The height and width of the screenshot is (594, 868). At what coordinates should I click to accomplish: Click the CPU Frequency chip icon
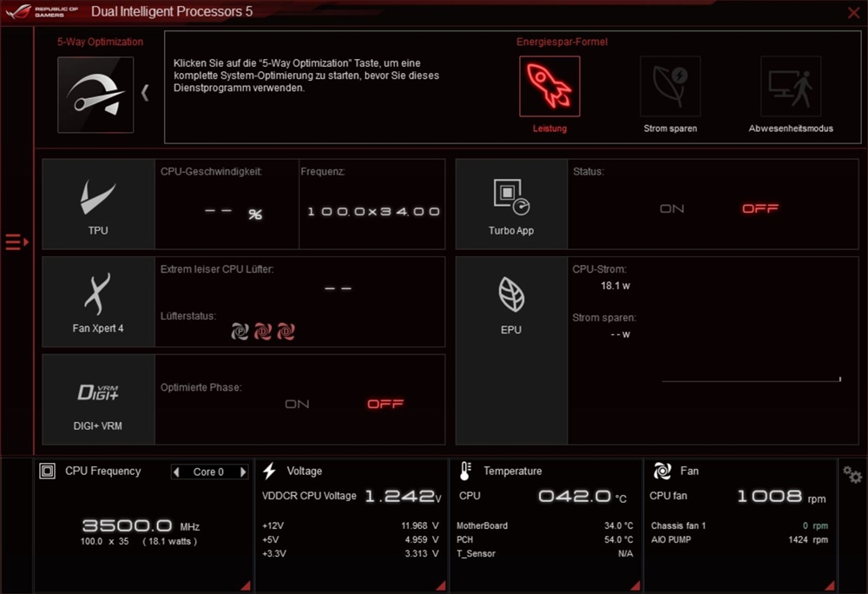pos(47,471)
